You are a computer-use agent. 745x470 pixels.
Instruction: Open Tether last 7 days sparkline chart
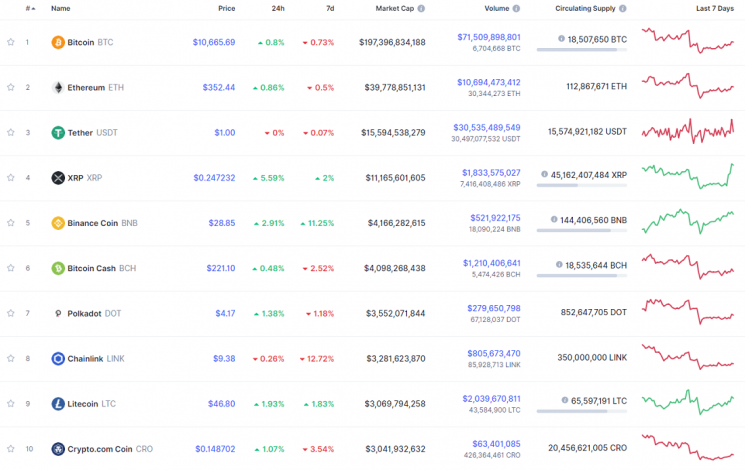(x=688, y=131)
